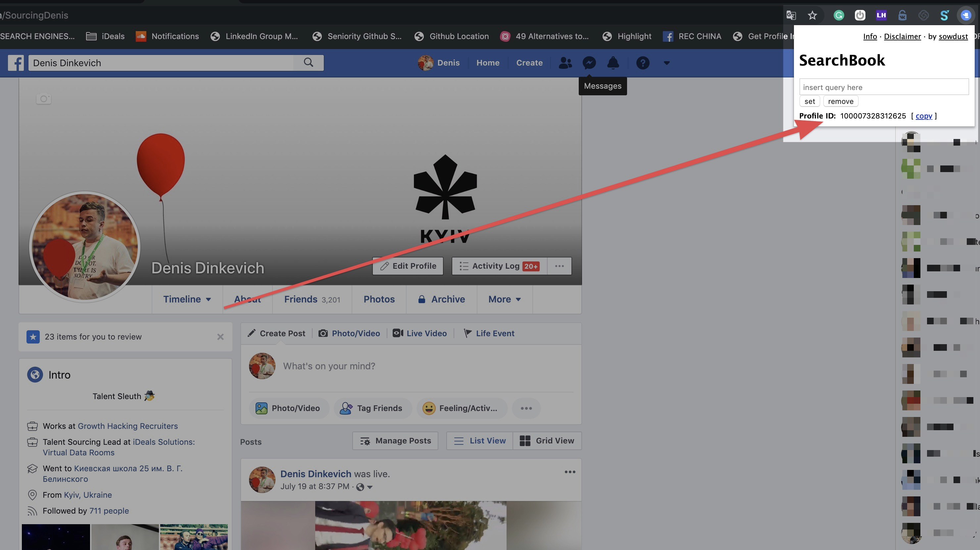980x550 pixels.
Task: Open the Google Translate icon in address bar
Action: tap(791, 15)
